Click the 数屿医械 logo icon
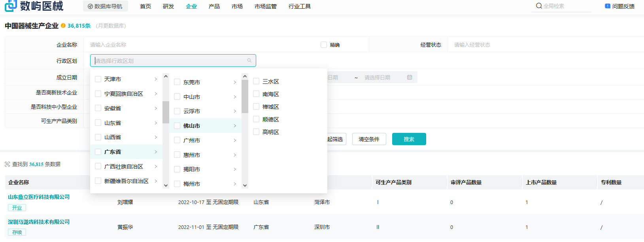 [11, 6]
